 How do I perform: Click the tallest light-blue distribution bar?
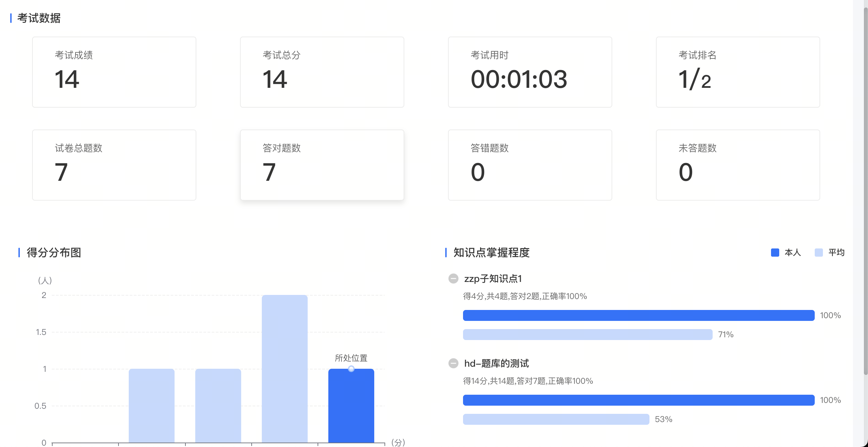(x=284, y=369)
